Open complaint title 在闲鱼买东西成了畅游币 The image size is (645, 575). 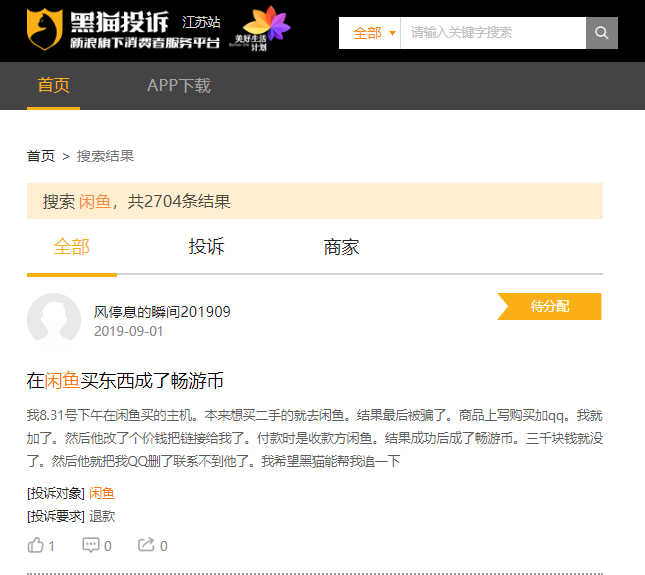pos(125,380)
